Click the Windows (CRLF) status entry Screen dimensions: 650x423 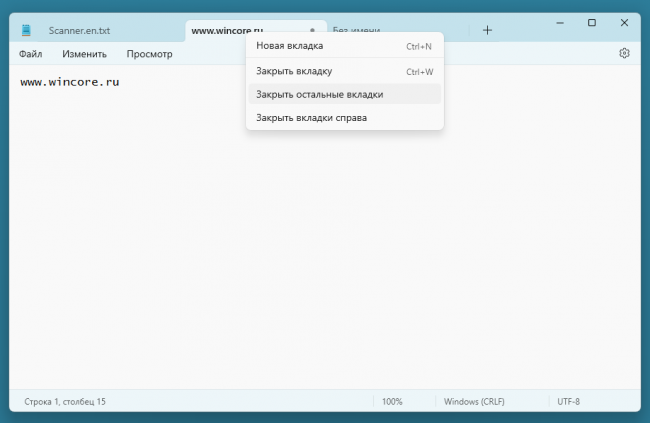474,401
